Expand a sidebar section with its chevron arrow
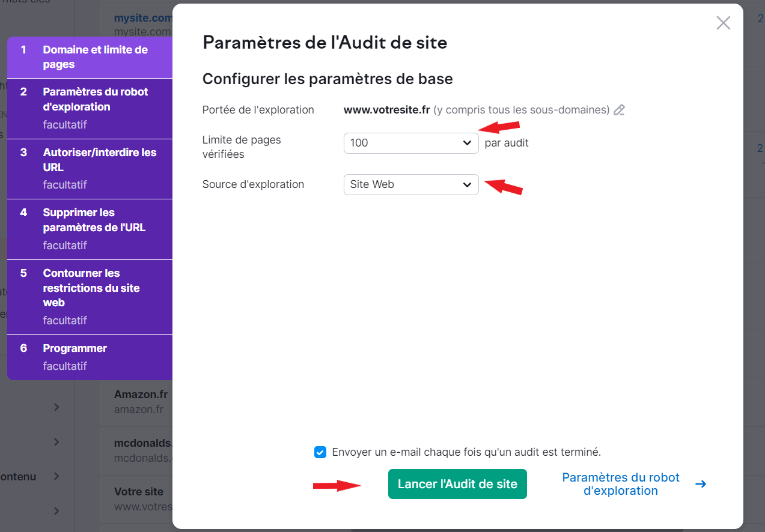Viewport: 765px width, 532px height. click(56, 407)
